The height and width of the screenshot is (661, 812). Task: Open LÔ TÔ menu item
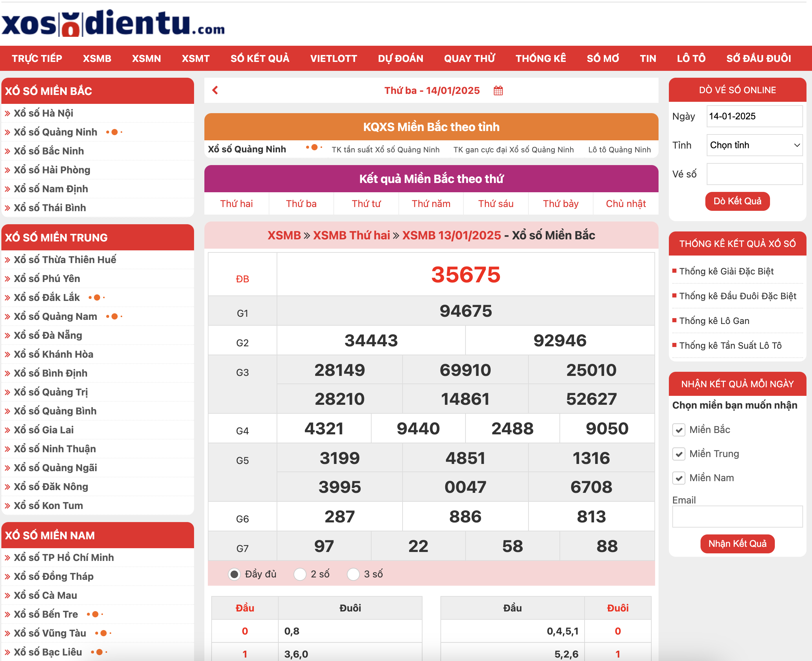(x=691, y=58)
